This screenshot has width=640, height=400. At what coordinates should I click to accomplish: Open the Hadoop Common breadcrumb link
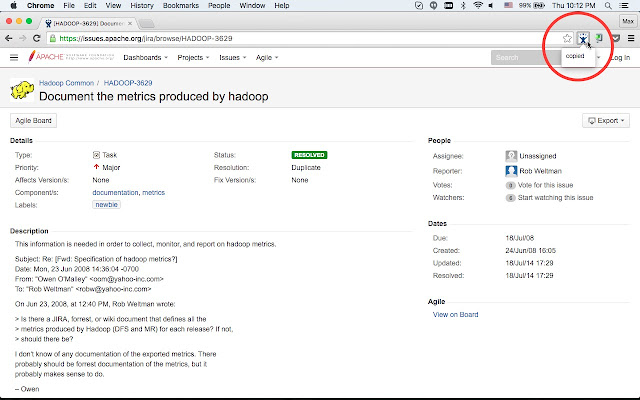coord(67,83)
